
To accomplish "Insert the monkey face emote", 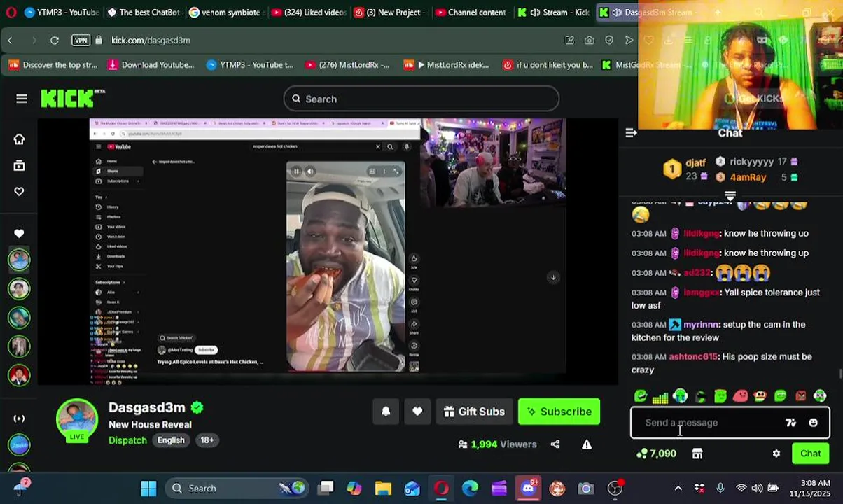I will pyautogui.click(x=760, y=396).
